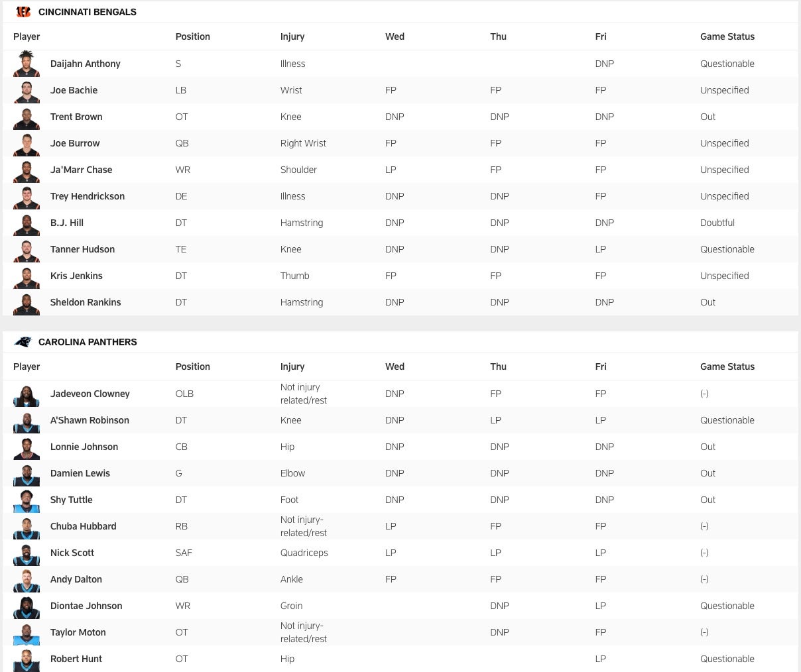Click the Cincinnati Bengals team heading
801x672 pixels.
(88, 12)
